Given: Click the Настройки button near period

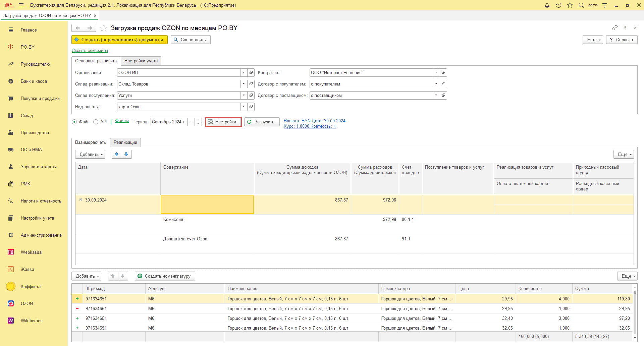Looking at the screenshot, I should pos(223,122).
